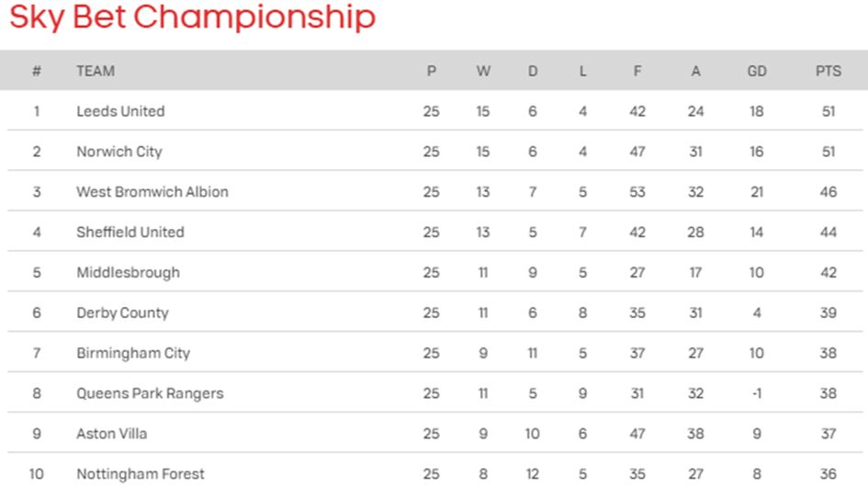Open the Derby County team link
868x489 pixels.
point(122,313)
